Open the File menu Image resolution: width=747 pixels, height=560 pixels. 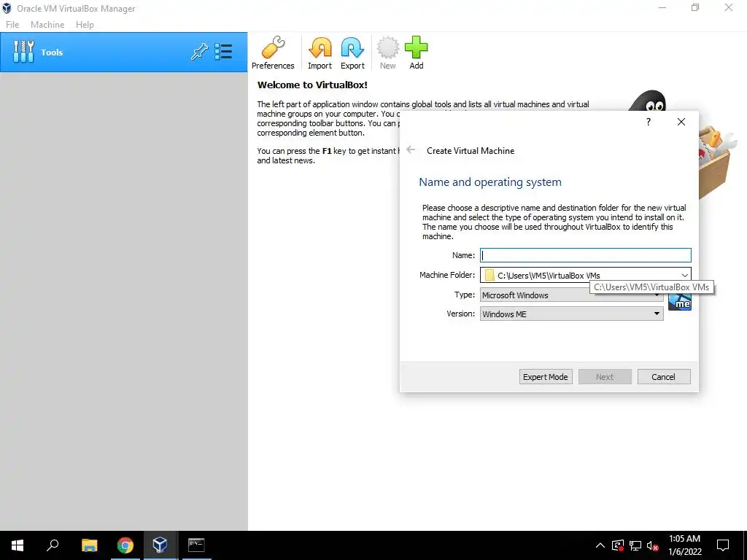point(12,25)
